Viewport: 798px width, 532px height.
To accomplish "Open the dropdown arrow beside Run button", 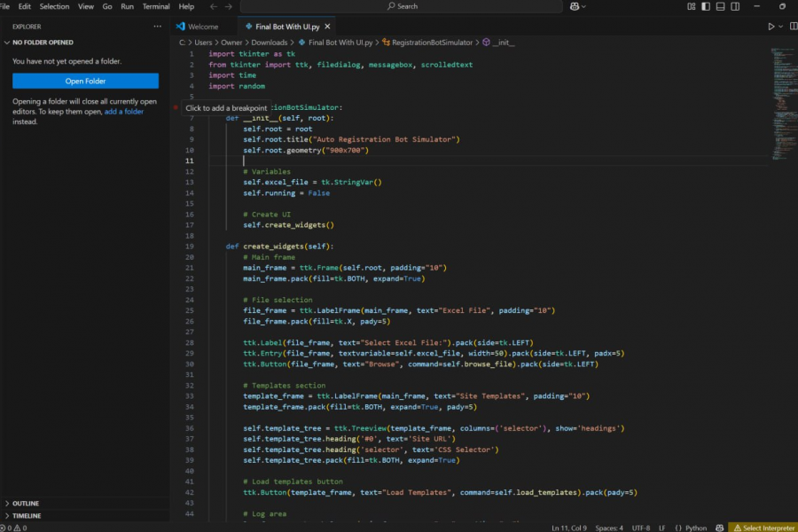I will pyautogui.click(x=780, y=27).
